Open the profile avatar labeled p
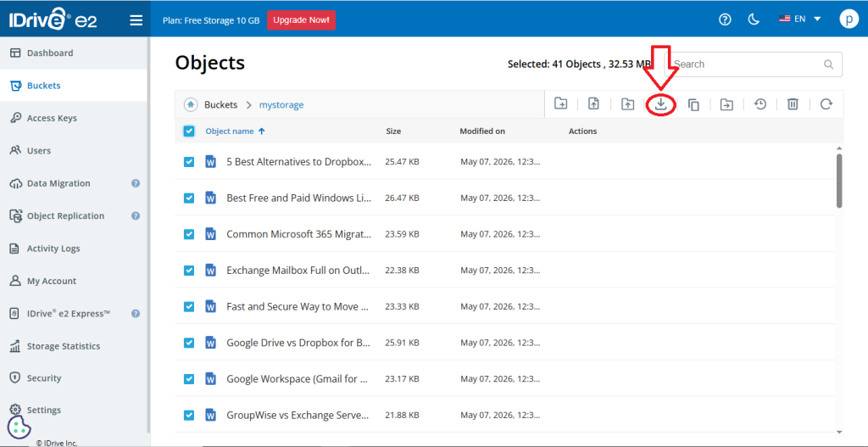Viewport: 868px width, 447px height. coord(848,19)
